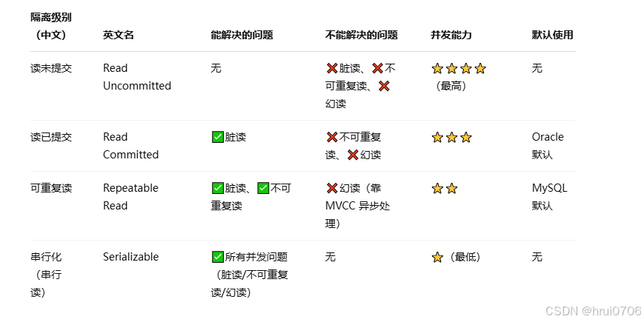Click the fourth star in the 读未提交 row

coord(480,69)
